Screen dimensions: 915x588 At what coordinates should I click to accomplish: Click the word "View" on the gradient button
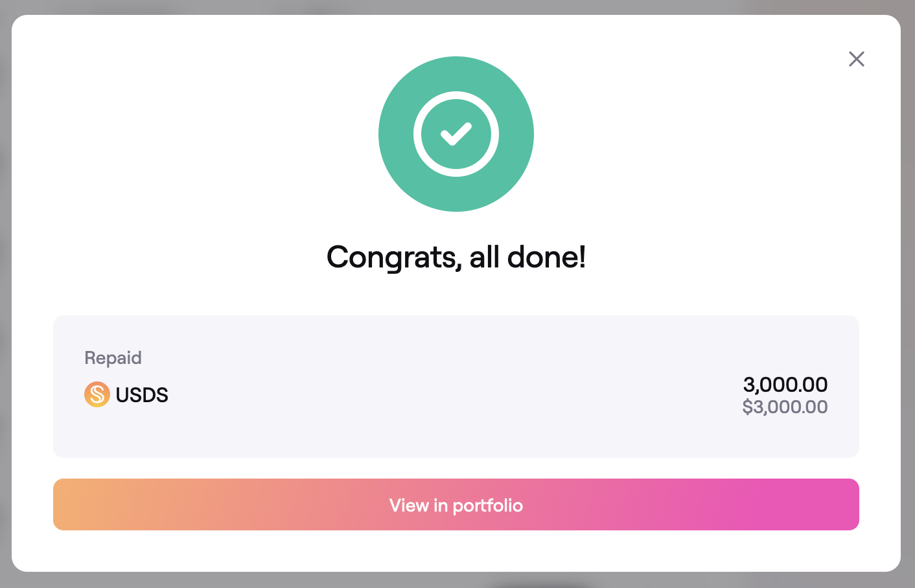(x=409, y=505)
